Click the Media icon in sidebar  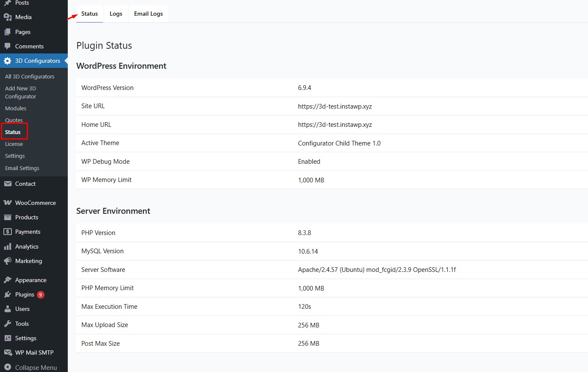point(8,17)
